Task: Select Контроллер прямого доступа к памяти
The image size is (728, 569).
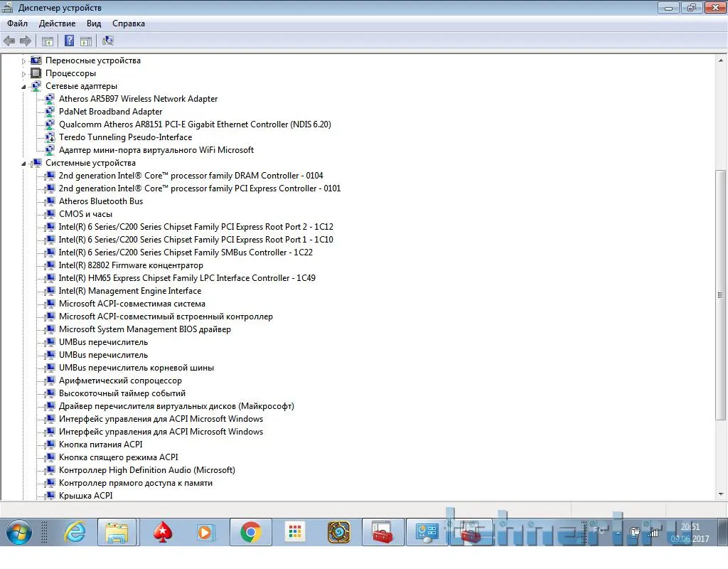Action: tap(136, 483)
